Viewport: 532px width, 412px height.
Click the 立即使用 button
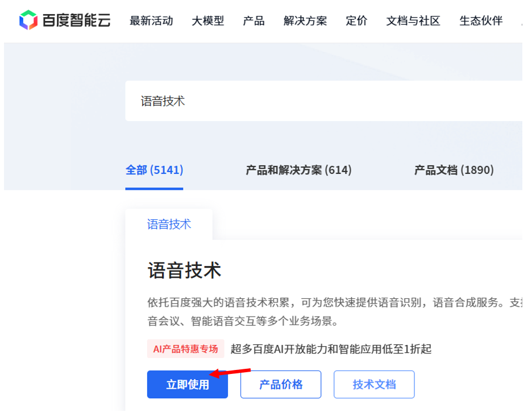point(188,384)
